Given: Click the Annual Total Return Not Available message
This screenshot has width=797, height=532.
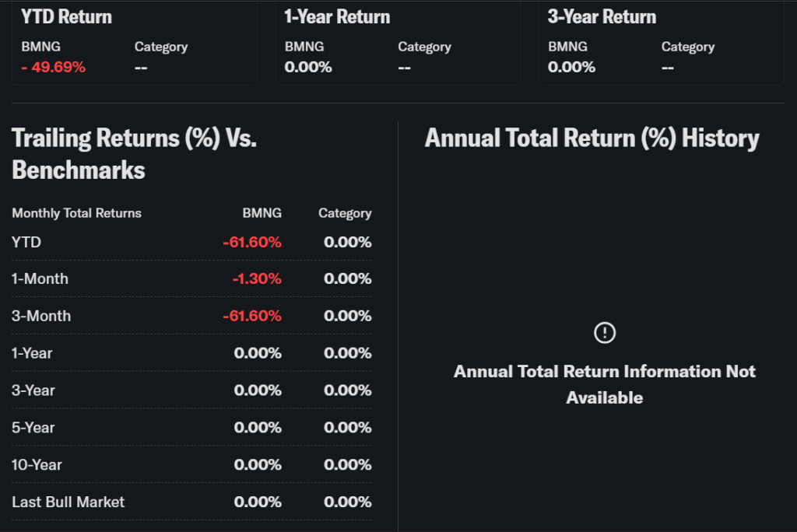Looking at the screenshot, I should (x=604, y=384).
